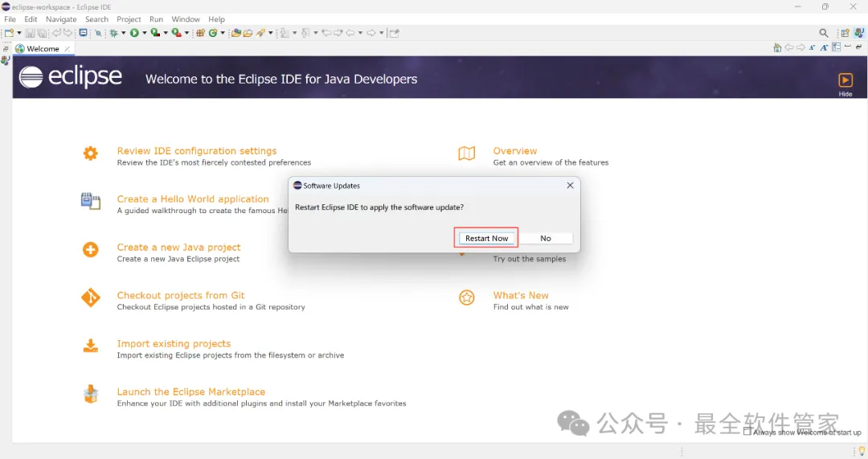The height and width of the screenshot is (459, 868).
Task: Select the Welcome tab
Action: coord(43,49)
